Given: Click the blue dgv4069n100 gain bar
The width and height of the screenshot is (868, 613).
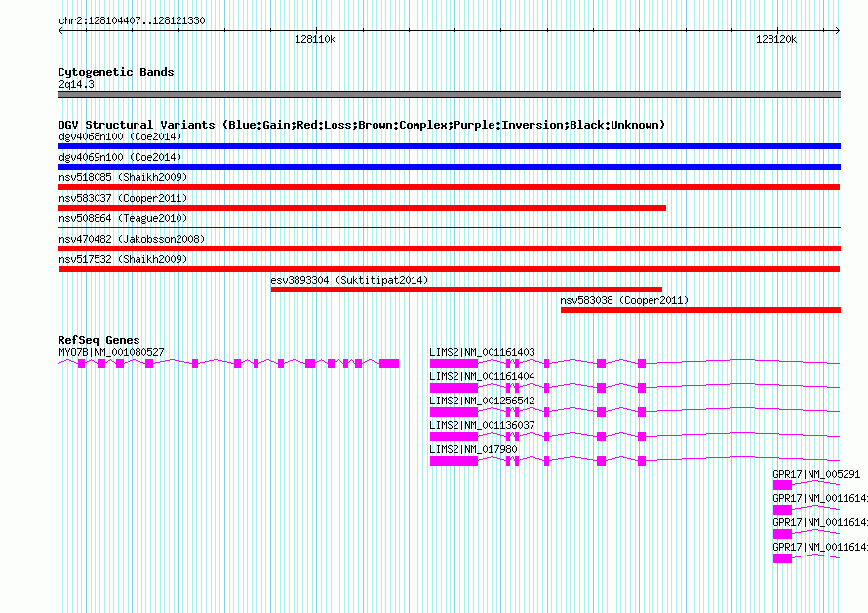Looking at the screenshot, I should 449,167.
